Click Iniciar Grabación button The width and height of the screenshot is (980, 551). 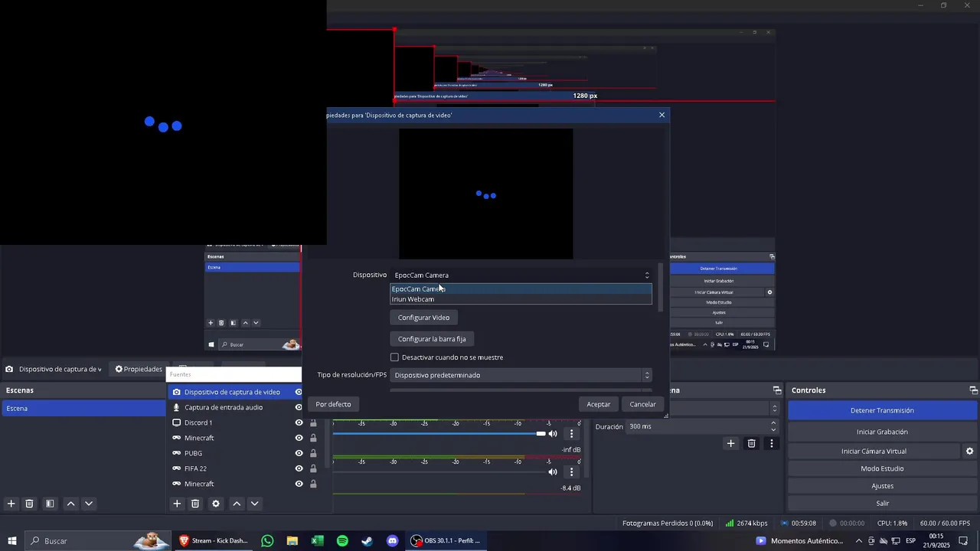click(x=882, y=432)
